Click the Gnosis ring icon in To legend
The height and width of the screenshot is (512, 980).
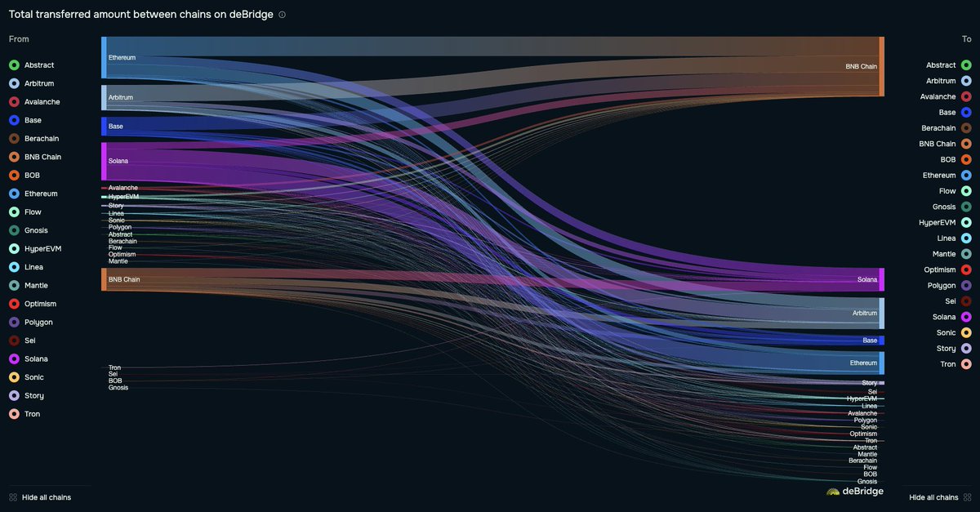point(966,207)
